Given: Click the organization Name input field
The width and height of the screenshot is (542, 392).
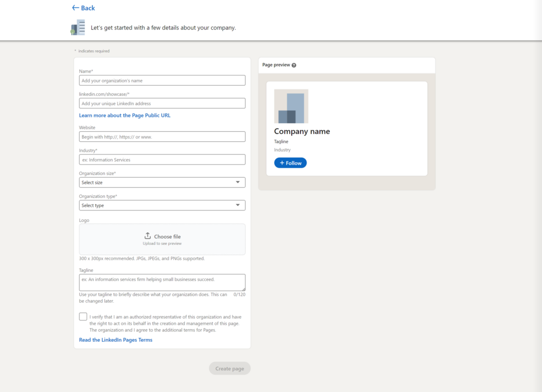Looking at the screenshot, I should point(162,80).
